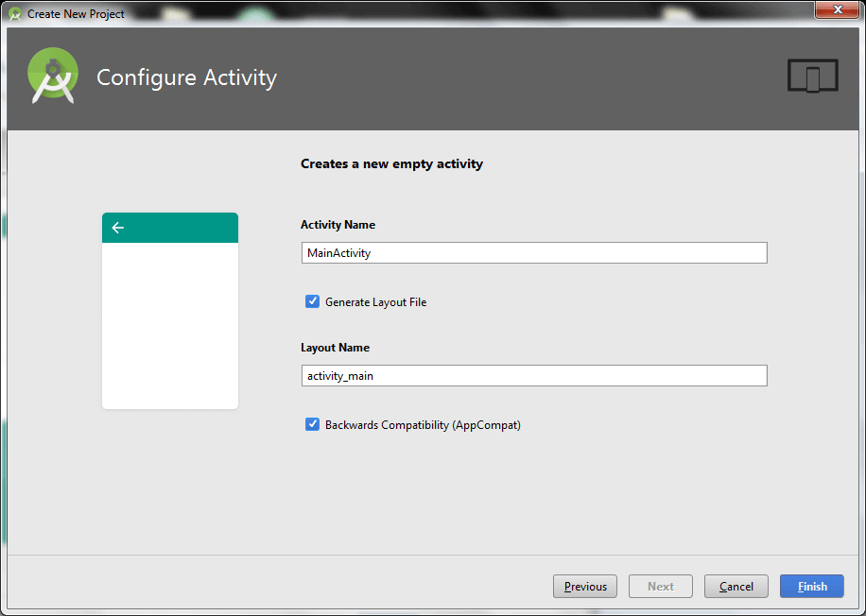Click the Layout Name label
Image resolution: width=866 pixels, height=616 pixels.
point(335,348)
